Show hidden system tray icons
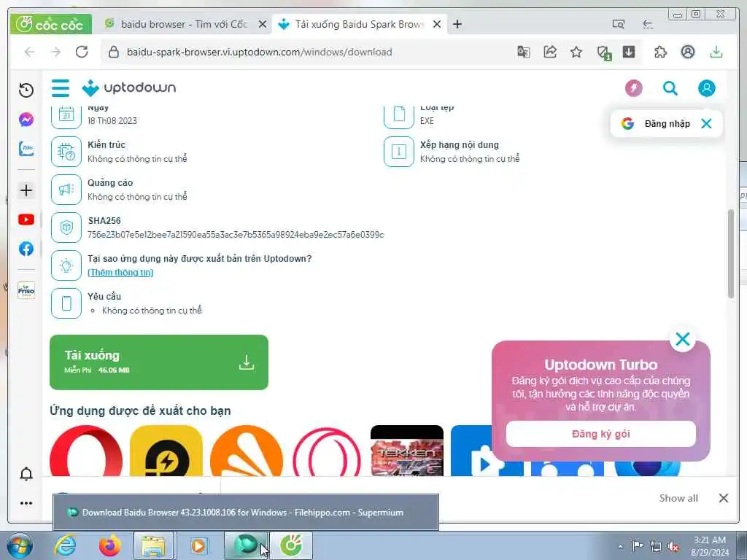The width and height of the screenshot is (747, 560). (620, 547)
